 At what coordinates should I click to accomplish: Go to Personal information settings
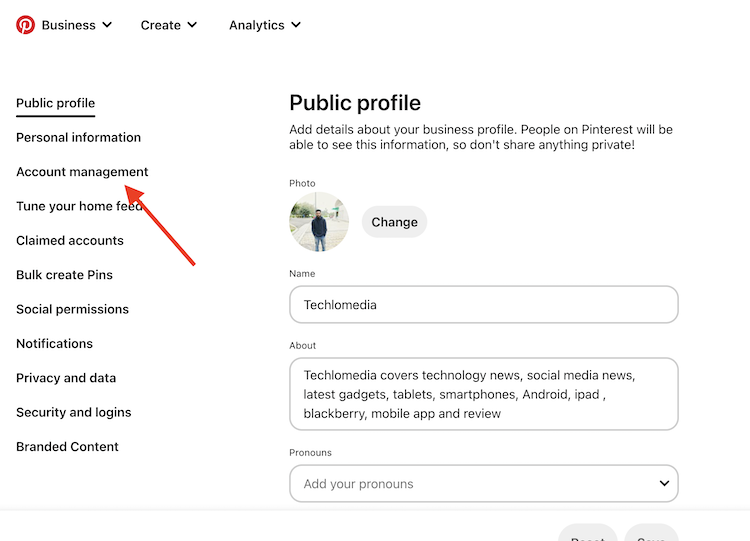pos(78,137)
